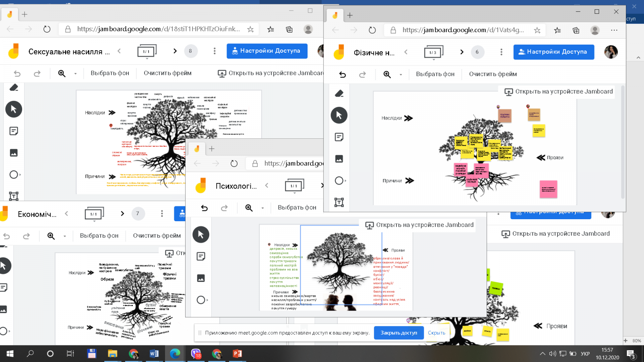This screenshot has height=362, width=644.
Task: Open zoom control in Фізичне window
Action: click(x=387, y=74)
